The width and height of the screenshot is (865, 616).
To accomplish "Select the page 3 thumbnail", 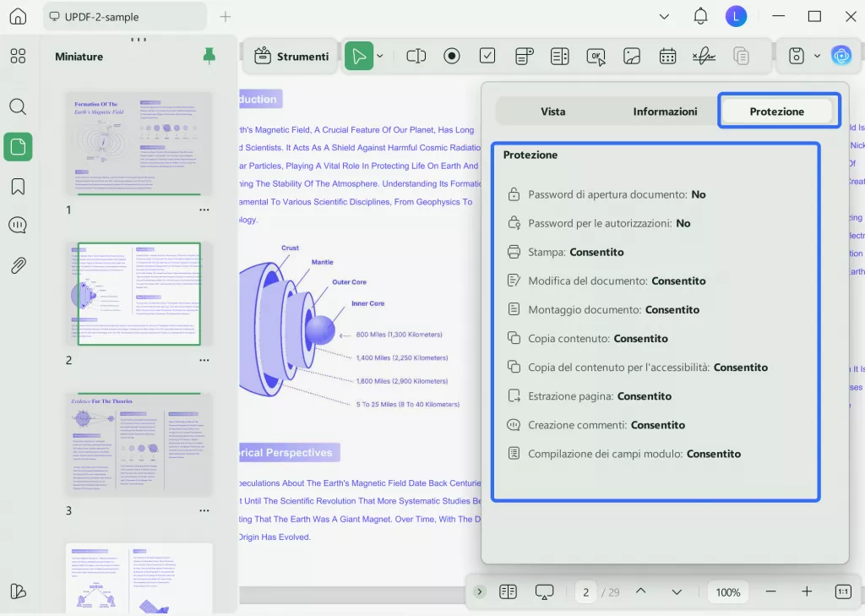I will [x=139, y=444].
